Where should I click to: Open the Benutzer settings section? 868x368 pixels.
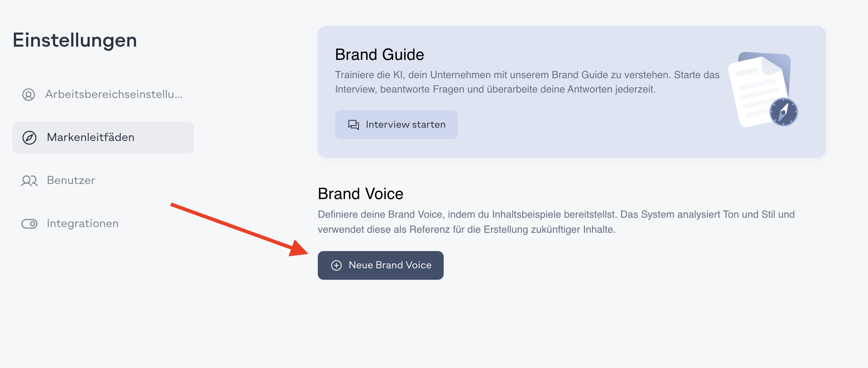103,181
